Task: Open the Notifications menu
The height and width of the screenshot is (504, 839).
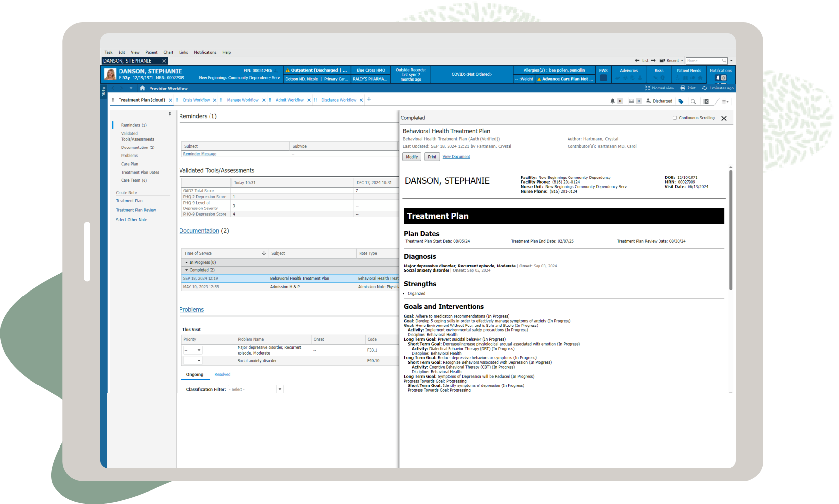Action: (205, 52)
